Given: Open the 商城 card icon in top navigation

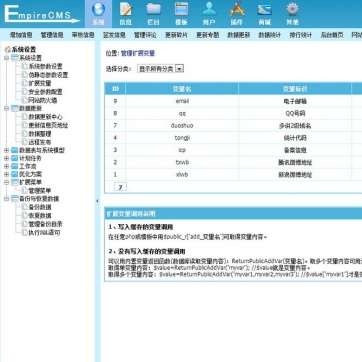Looking at the screenshot, I should coord(265,10).
